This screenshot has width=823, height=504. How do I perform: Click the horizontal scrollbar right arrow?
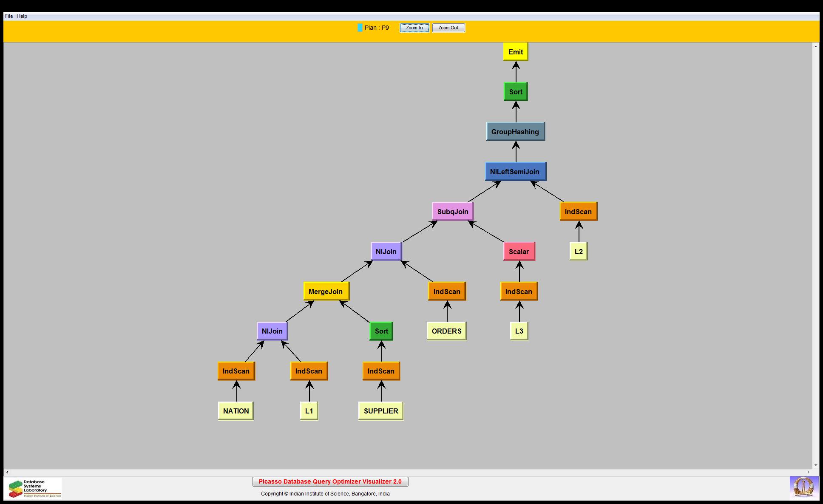(809, 472)
